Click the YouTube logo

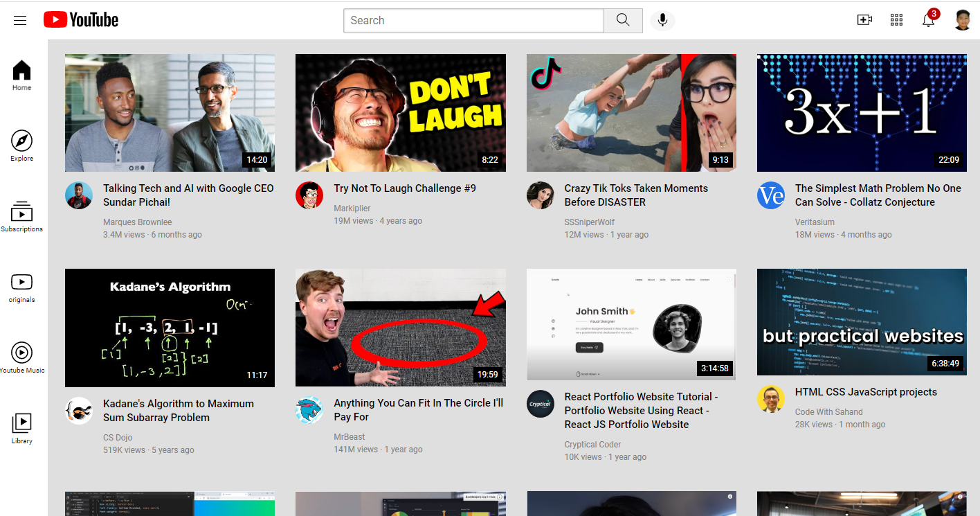click(x=81, y=20)
